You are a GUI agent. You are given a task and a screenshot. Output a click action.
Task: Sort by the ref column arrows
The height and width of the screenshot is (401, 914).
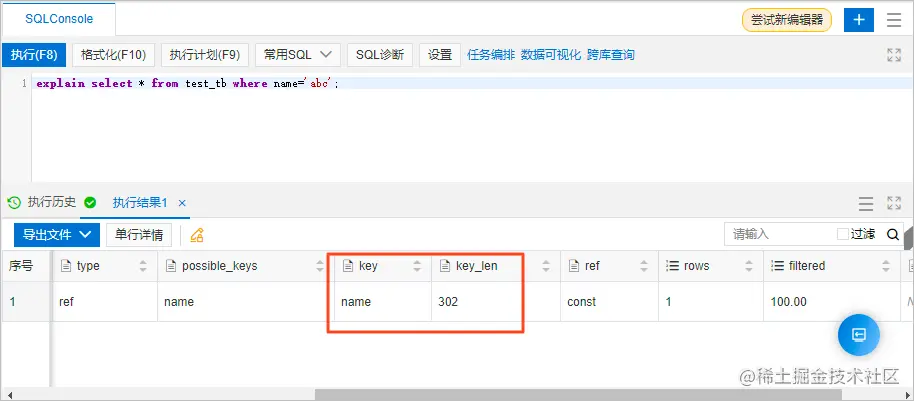click(644, 266)
